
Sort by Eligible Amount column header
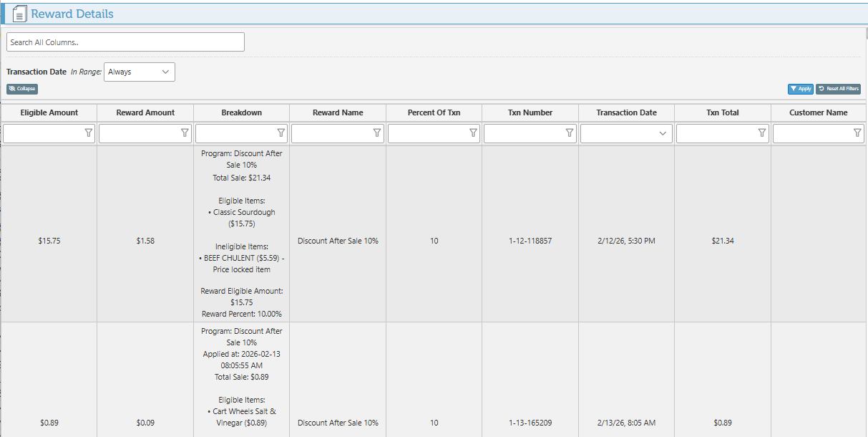point(49,112)
